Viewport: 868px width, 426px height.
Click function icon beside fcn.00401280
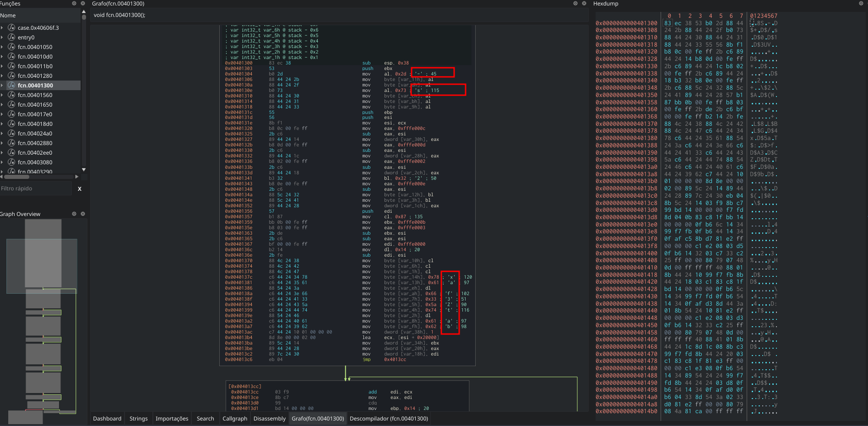coord(11,75)
